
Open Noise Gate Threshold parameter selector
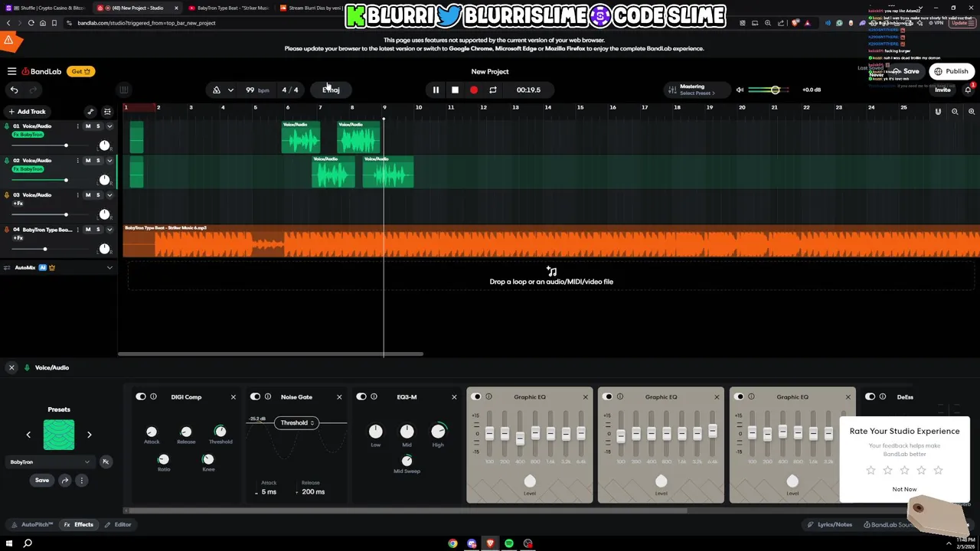click(296, 422)
